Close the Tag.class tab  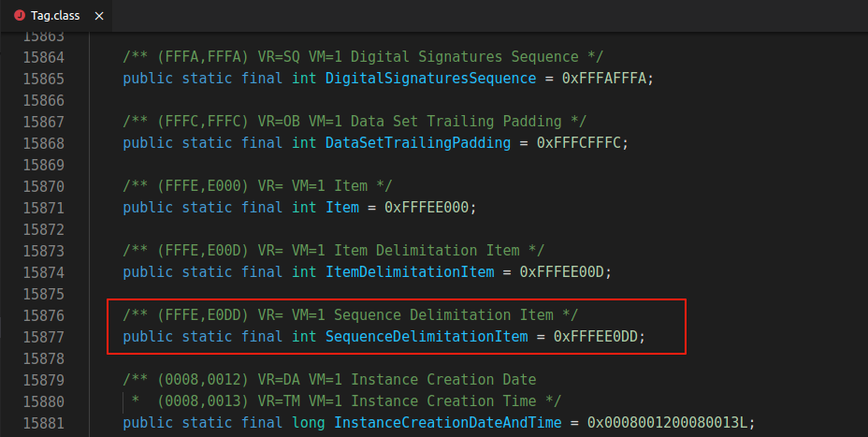click(x=99, y=16)
